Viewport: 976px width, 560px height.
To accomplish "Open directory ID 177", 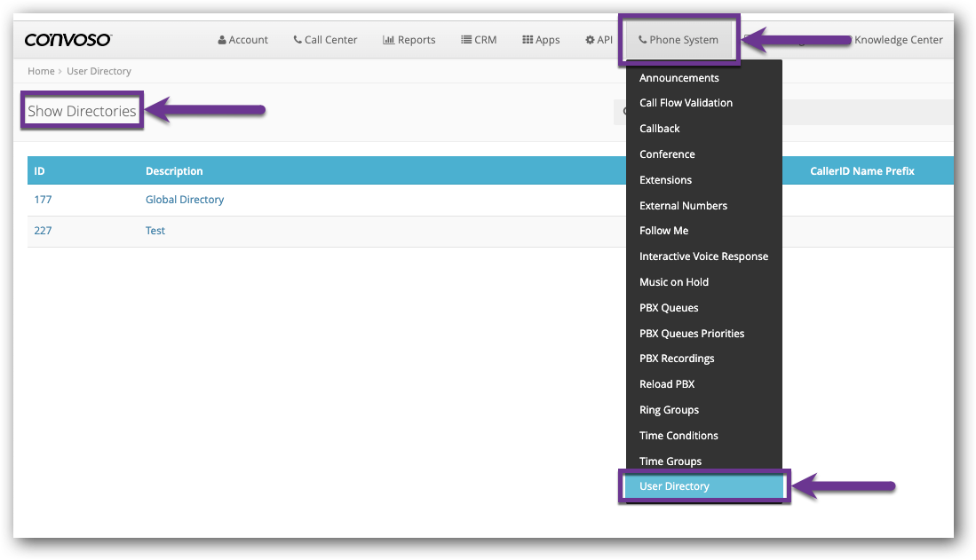I will [43, 200].
